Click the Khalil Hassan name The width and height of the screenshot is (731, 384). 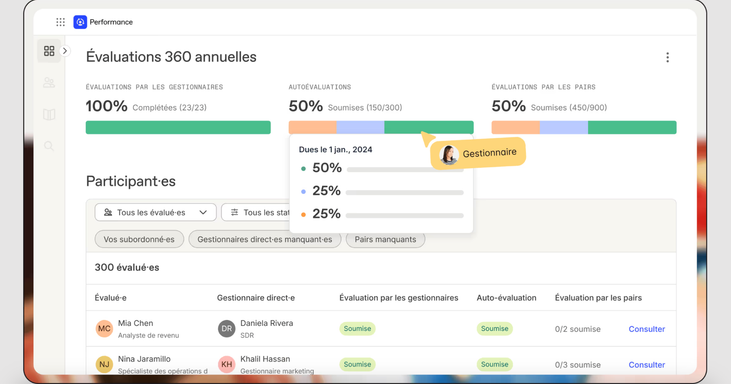(265, 359)
